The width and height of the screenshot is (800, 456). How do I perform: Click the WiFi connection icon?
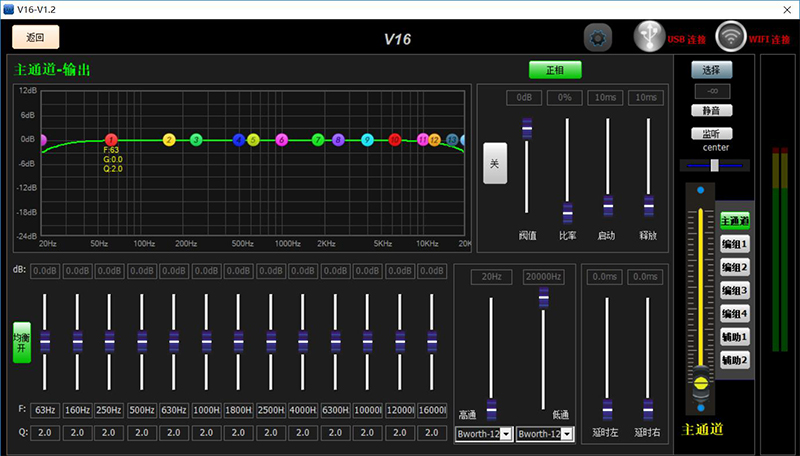731,37
